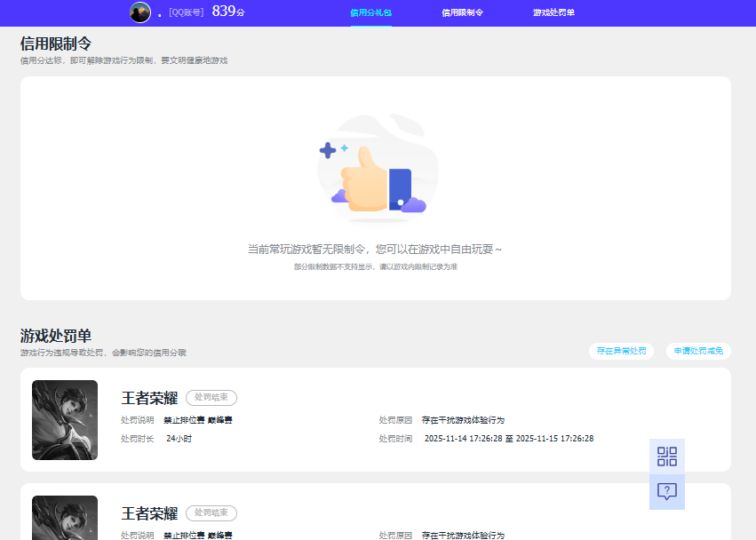Click first card's 存在干扰游戏体验行为 reason
The width and height of the screenshot is (756, 540).
click(x=463, y=420)
